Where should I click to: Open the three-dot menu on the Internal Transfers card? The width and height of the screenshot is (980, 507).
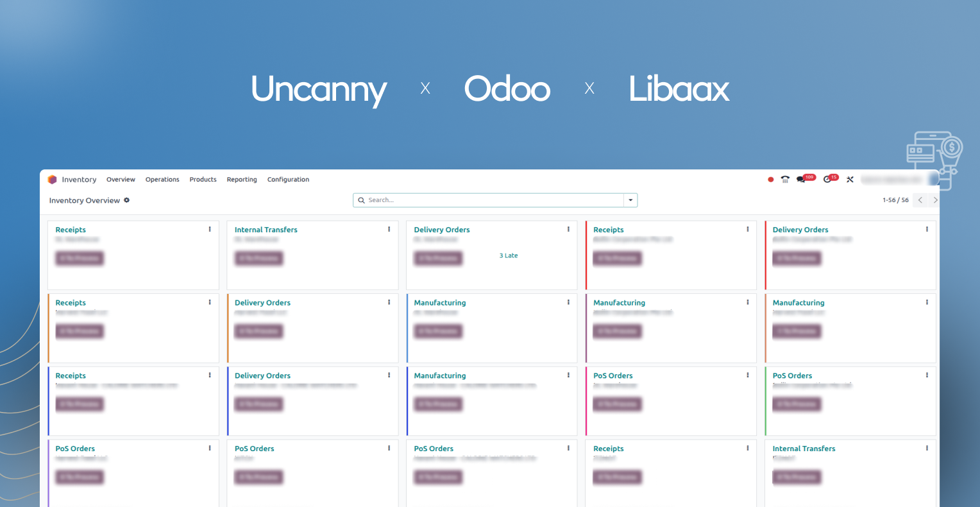pos(389,229)
